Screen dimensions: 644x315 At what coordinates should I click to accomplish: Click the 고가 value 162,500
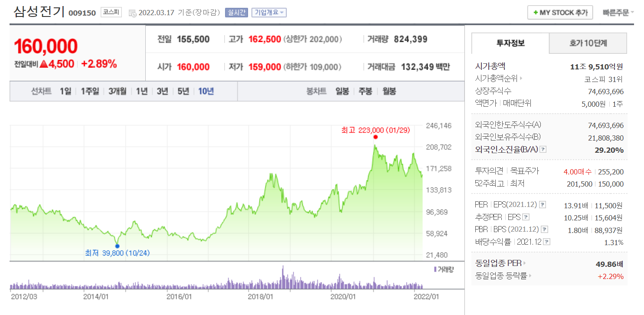[265, 39]
